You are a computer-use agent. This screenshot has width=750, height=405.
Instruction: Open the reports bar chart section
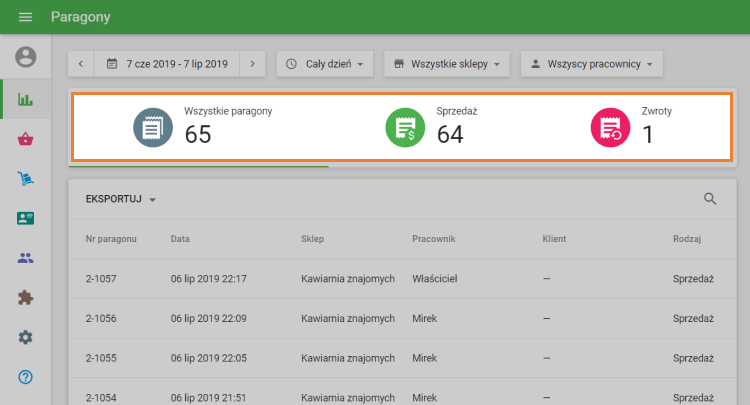pyautogui.click(x=25, y=99)
